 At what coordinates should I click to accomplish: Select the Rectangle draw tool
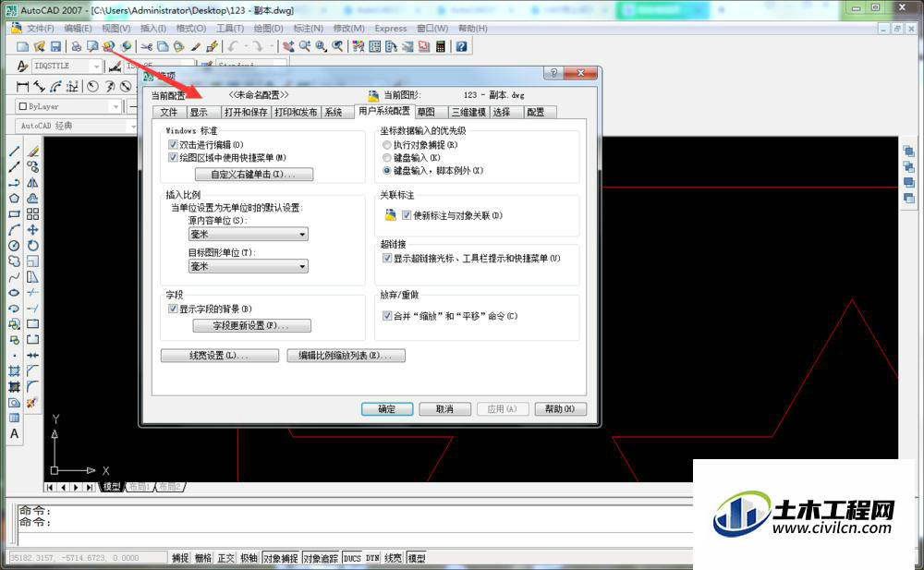coord(14,214)
